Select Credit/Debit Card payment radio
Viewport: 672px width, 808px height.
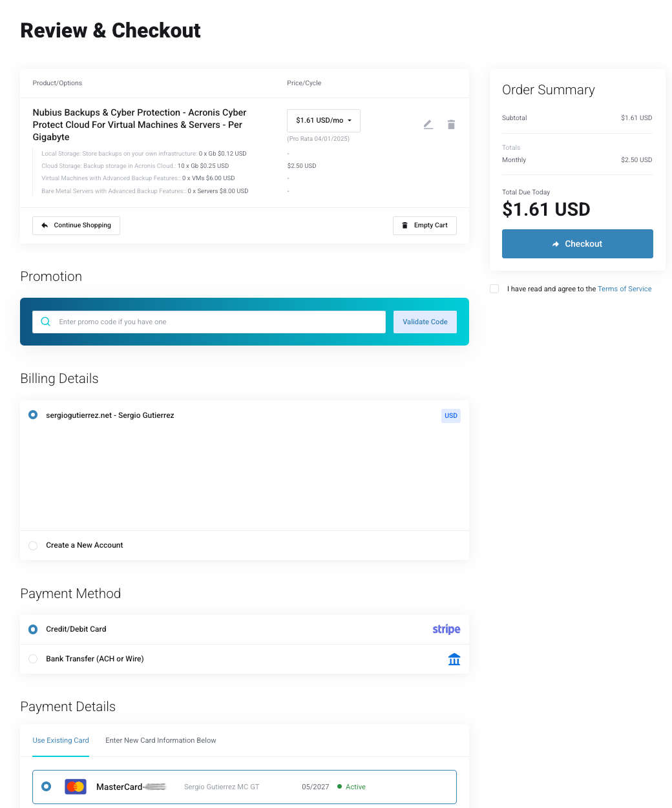click(x=33, y=629)
